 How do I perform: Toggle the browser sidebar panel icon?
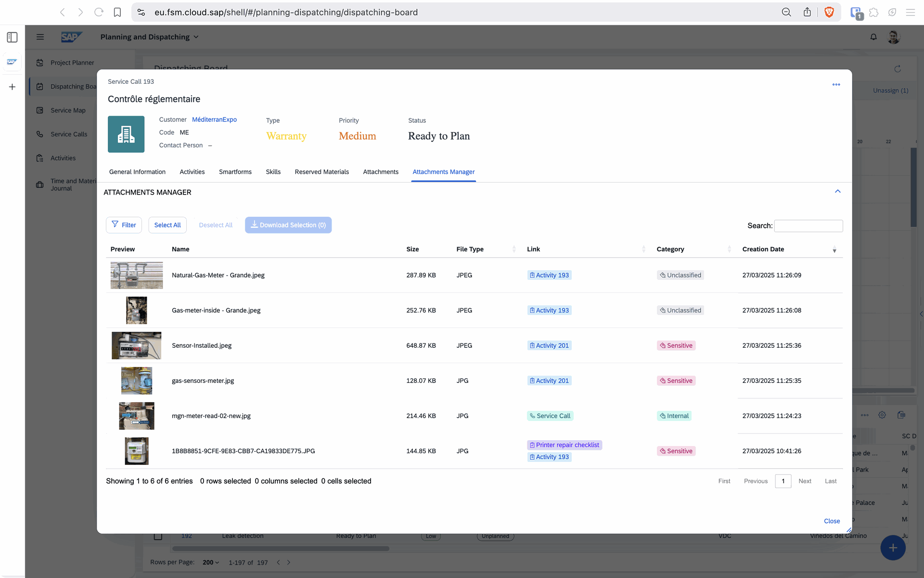pyautogui.click(x=13, y=37)
